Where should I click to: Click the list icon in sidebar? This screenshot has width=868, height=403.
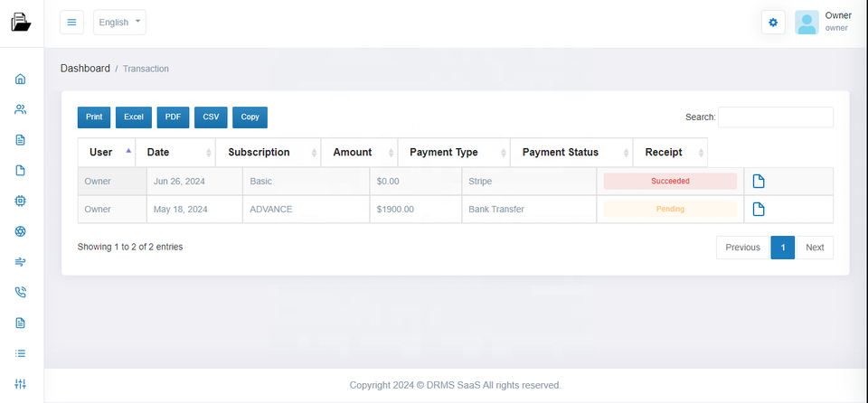point(21,353)
